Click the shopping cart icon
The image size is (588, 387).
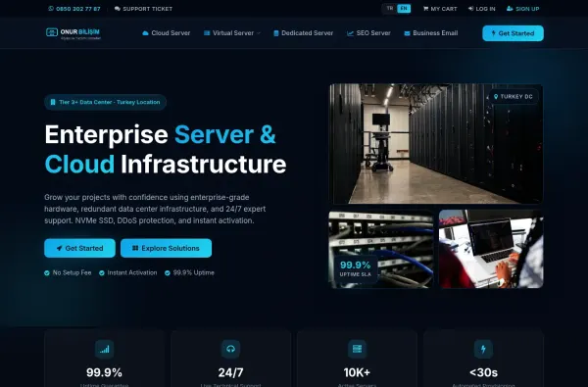tap(425, 9)
